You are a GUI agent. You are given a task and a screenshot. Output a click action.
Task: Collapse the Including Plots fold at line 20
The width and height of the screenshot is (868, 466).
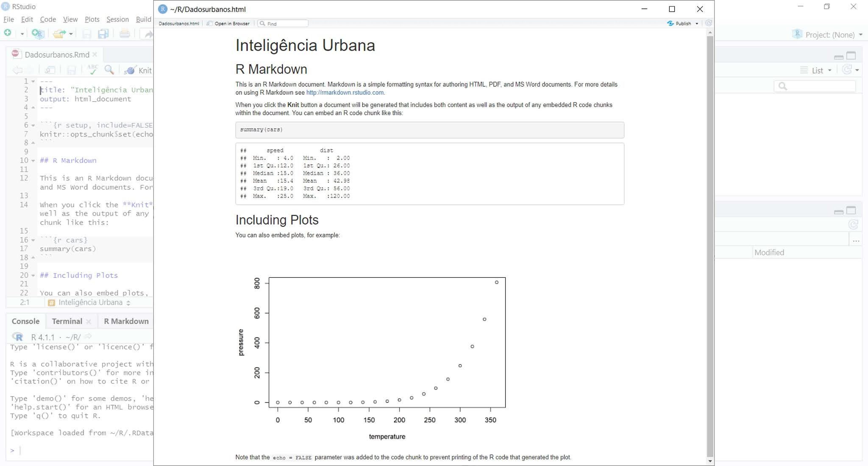click(x=33, y=275)
